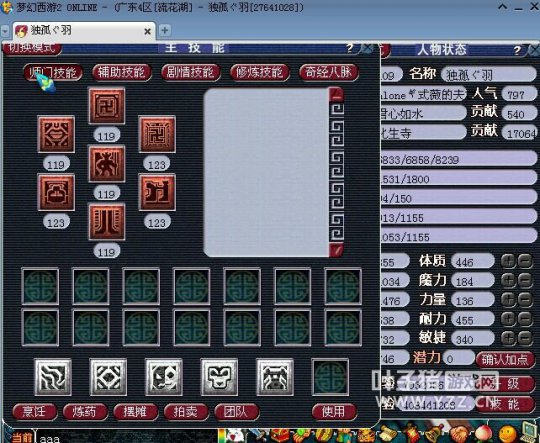This screenshot has height=443, width=540.
Task: Click the chat input field with aaa
Action: tap(126, 438)
